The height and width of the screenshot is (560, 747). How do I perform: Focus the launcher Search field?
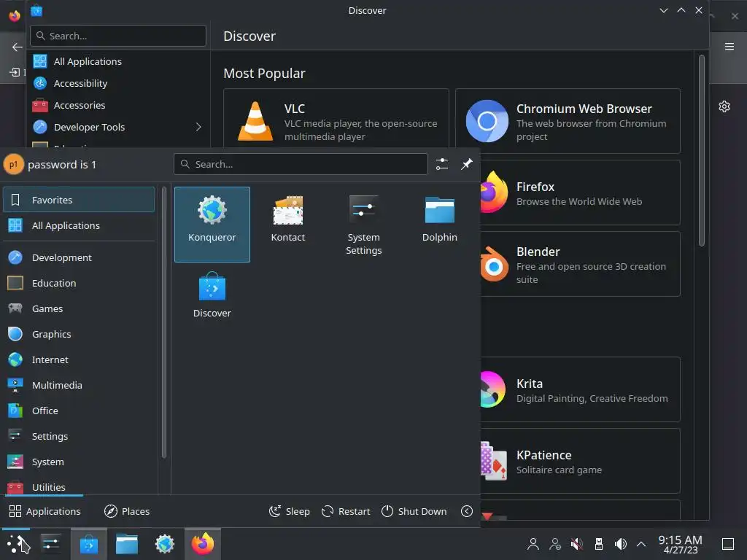point(301,164)
